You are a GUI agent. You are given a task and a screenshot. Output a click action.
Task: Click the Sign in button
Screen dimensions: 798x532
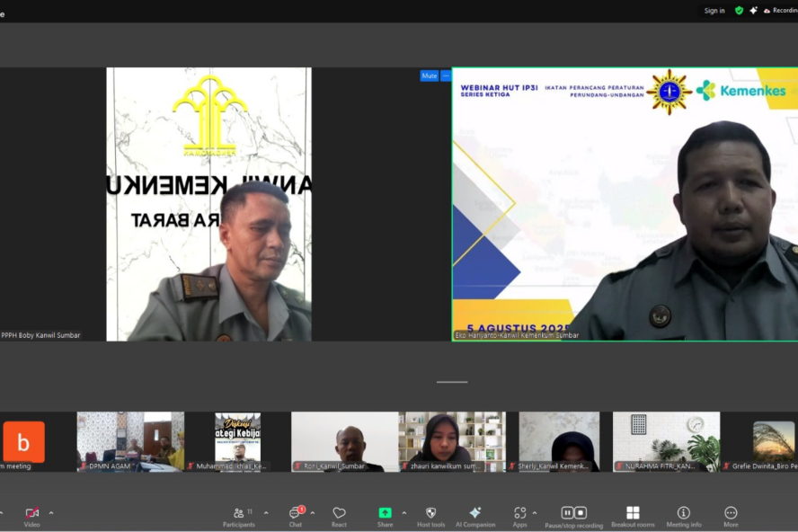click(714, 11)
